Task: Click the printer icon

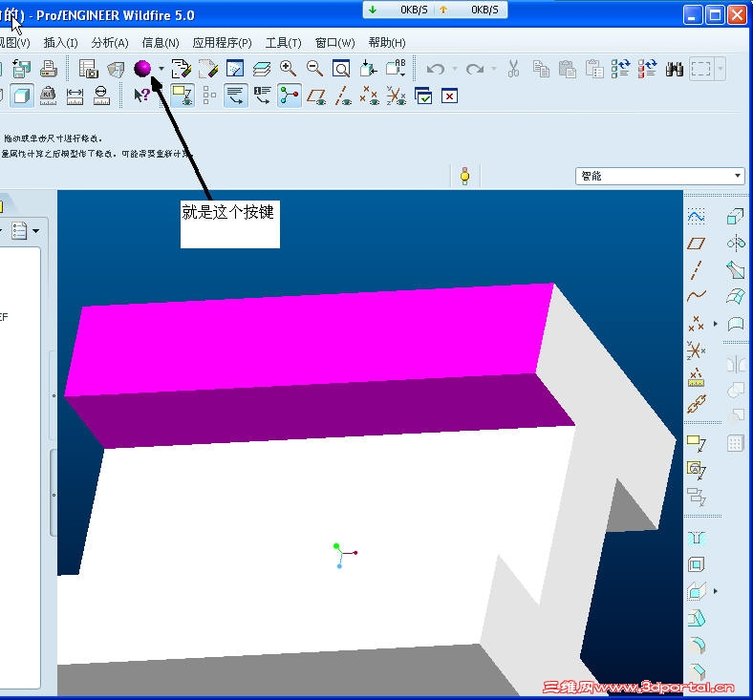Action: (48, 69)
